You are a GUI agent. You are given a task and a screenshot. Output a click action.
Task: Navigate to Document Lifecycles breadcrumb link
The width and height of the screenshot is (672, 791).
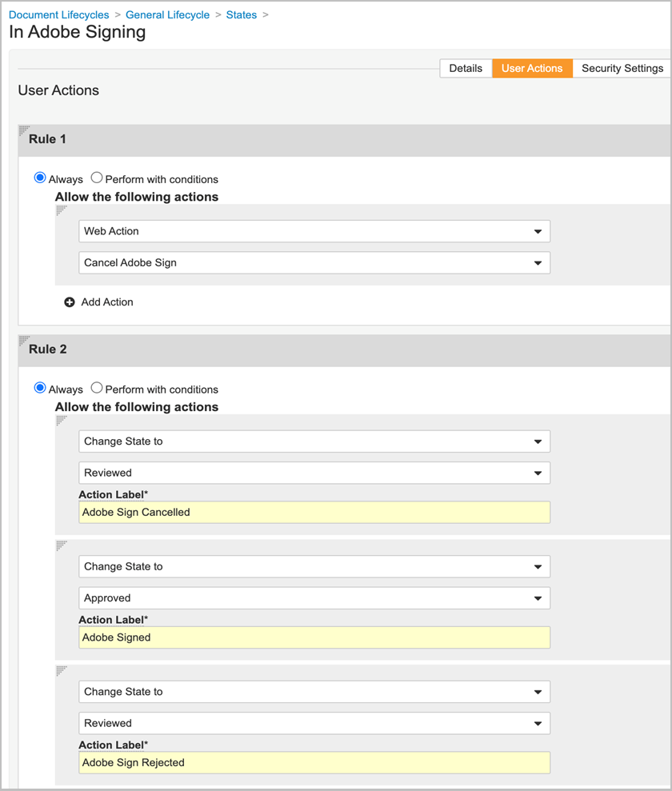click(58, 14)
